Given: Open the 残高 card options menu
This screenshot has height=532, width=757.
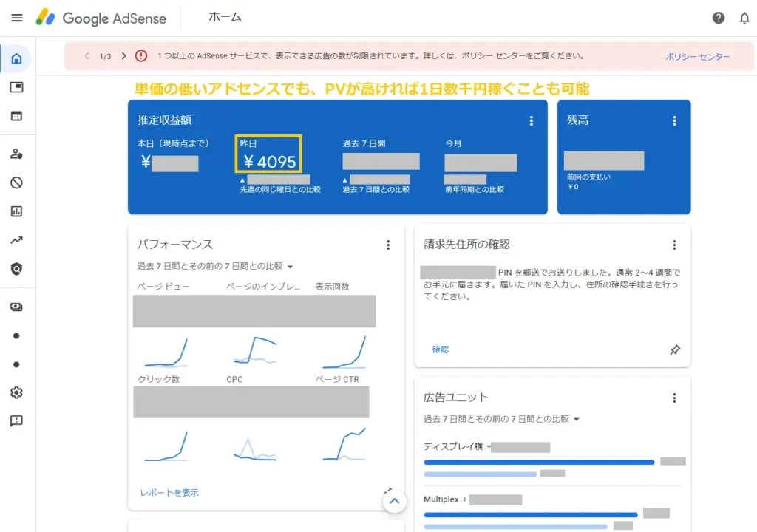Looking at the screenshot, I should 673,120.
